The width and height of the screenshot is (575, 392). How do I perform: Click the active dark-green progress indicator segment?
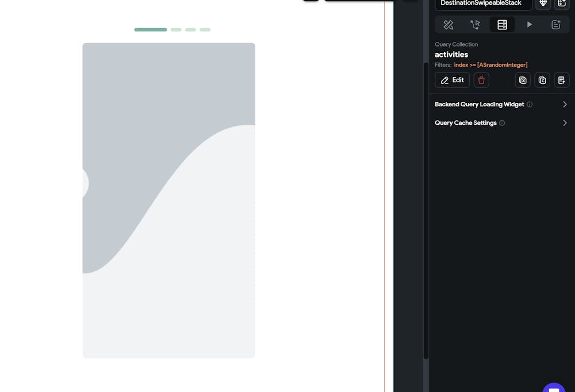[x=150, y=30]
